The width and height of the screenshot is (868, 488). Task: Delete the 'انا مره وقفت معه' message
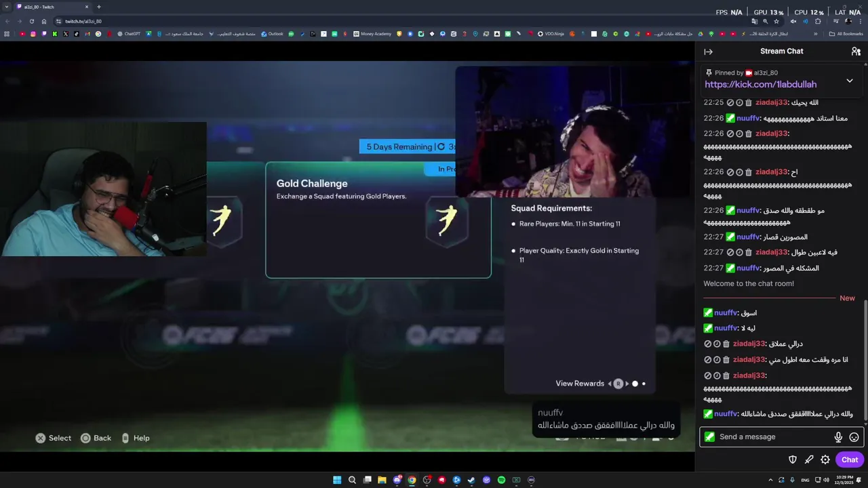click(726, 360)
